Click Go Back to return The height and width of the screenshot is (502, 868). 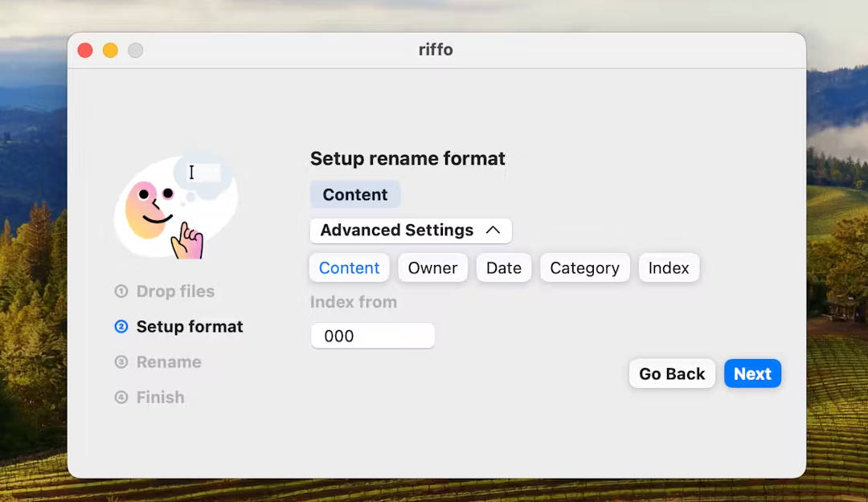671,373
